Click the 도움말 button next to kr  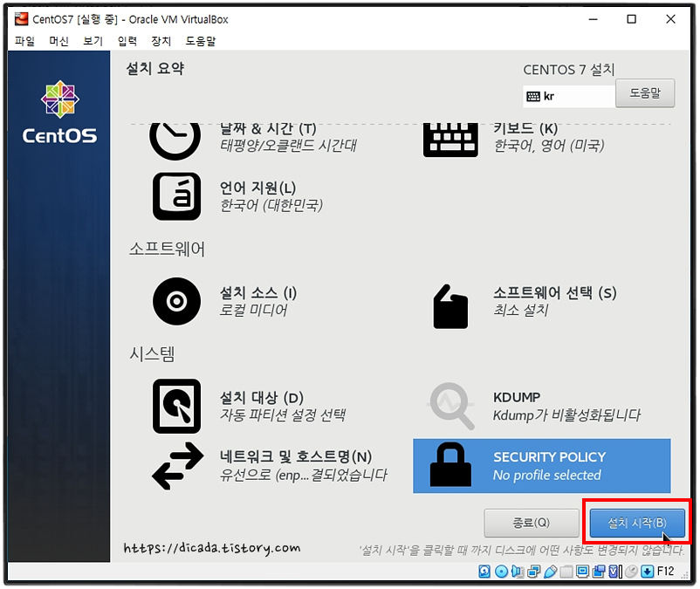pos(645,93)
